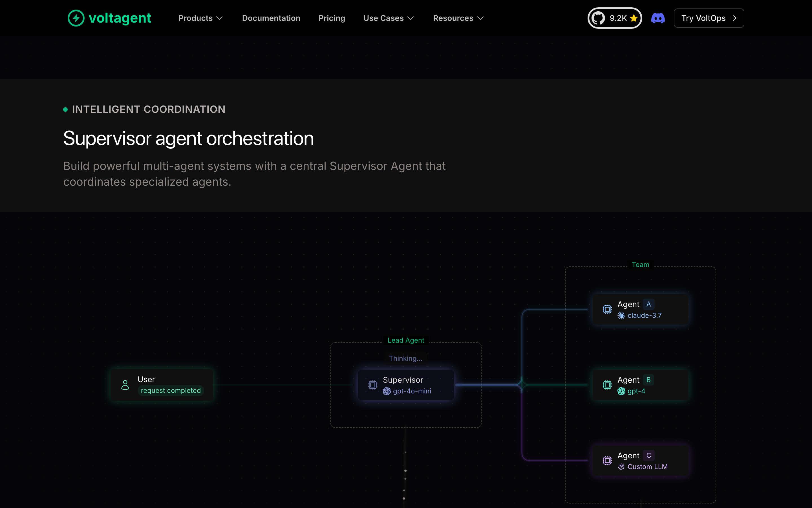
Task: Open the Use Cases menu label
Action: 383,18
